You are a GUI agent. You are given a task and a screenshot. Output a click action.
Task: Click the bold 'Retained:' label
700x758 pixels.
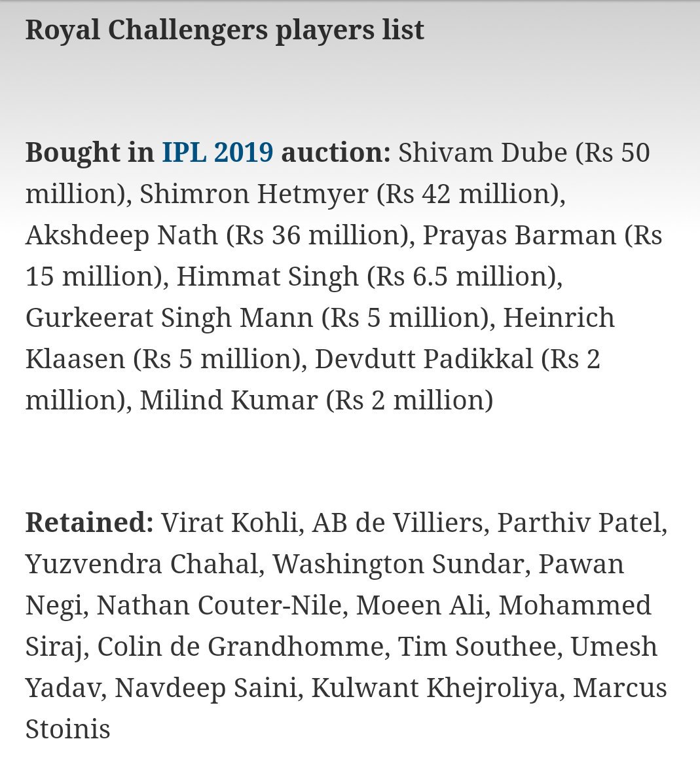pyautogui.click(x=89, y=523)
